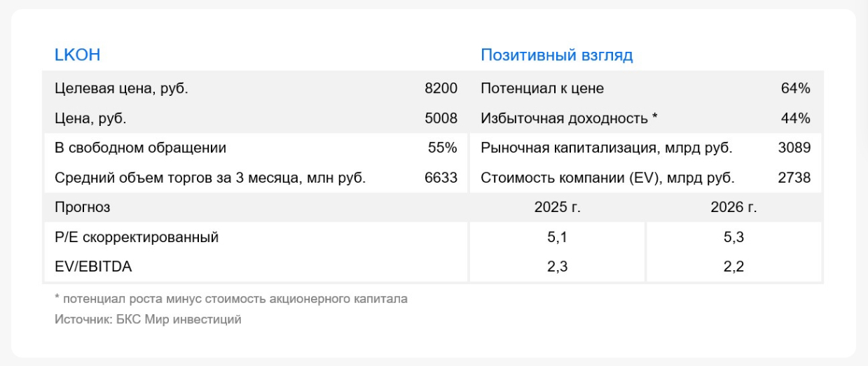The image size is (868, 366).
Task: Click the Целевая цена, руб. label
Action: click(121, 89)
